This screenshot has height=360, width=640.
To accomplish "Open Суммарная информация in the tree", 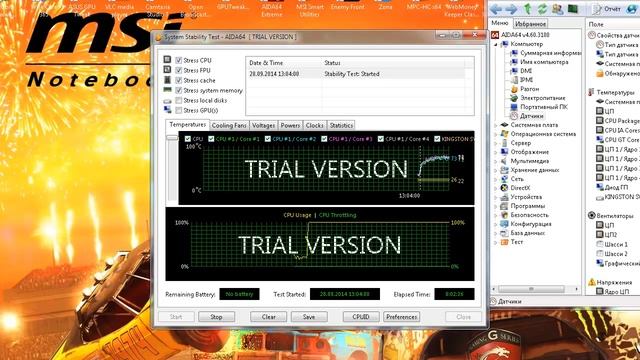I will (550, 53).
